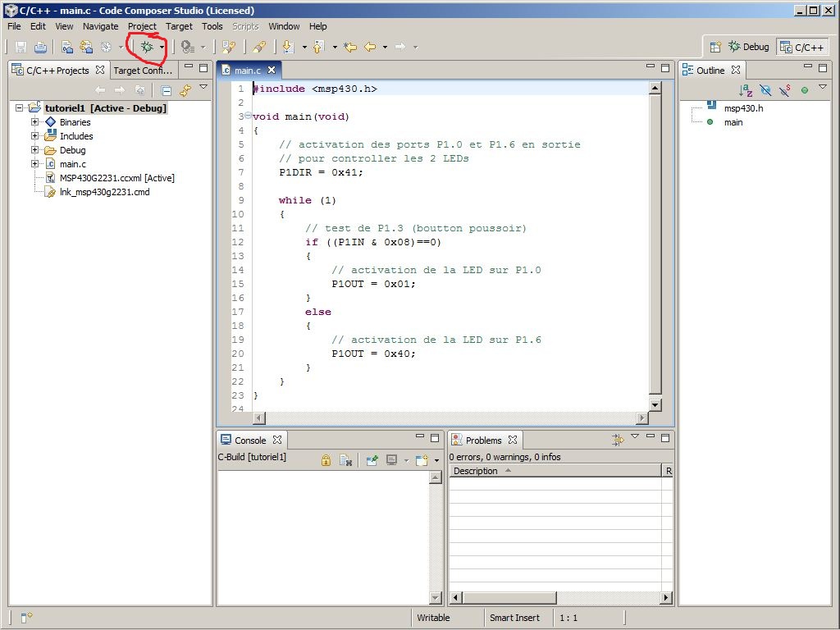Open the Help menu
This screenshot has width=840, height=630.
click(x=317, y=26)
